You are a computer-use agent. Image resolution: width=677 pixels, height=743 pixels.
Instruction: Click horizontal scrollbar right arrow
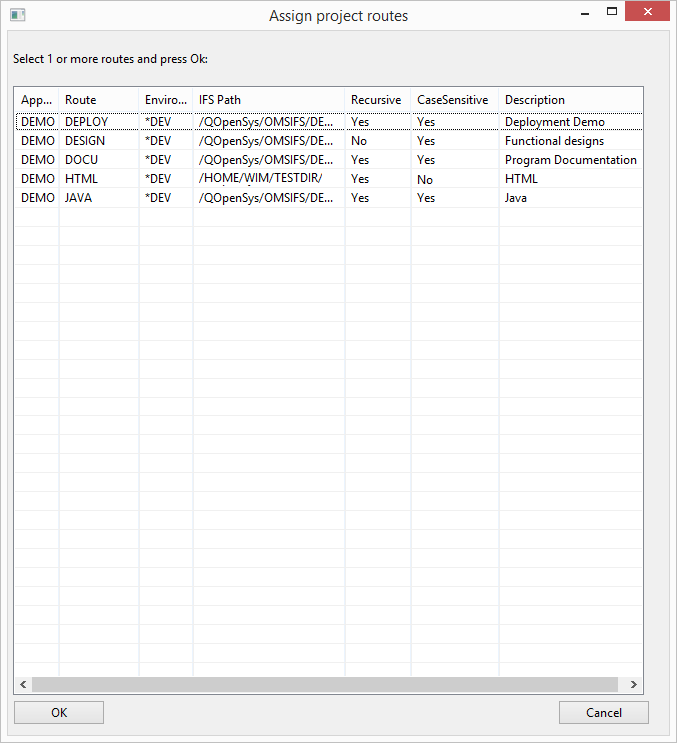click(633, 684)
